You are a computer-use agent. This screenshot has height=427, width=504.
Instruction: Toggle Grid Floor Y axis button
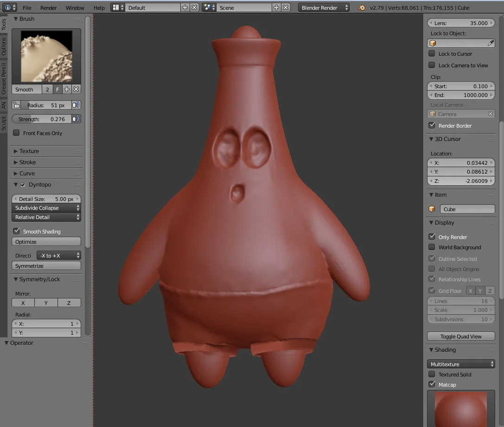(x=480, y=291)
